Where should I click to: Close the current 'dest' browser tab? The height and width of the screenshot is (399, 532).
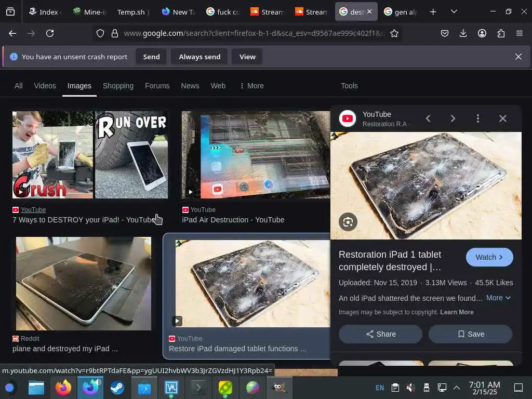(x=369, y=11)
